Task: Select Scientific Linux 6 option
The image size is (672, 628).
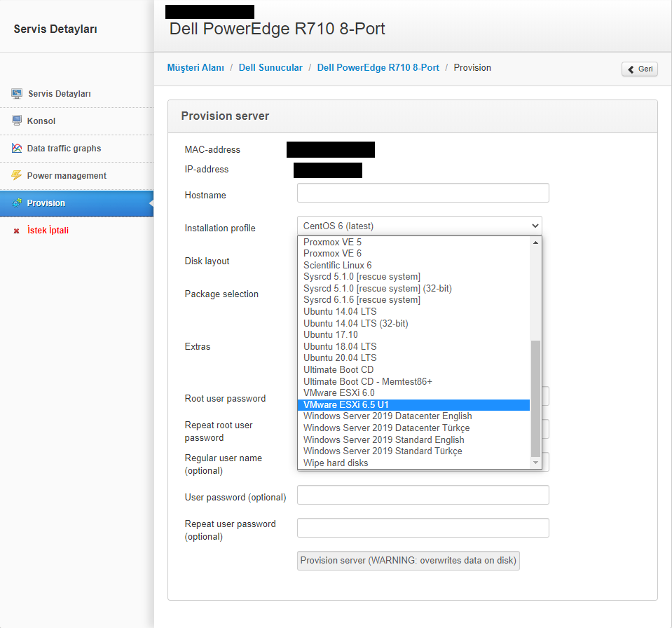Action: pos(413,265)
